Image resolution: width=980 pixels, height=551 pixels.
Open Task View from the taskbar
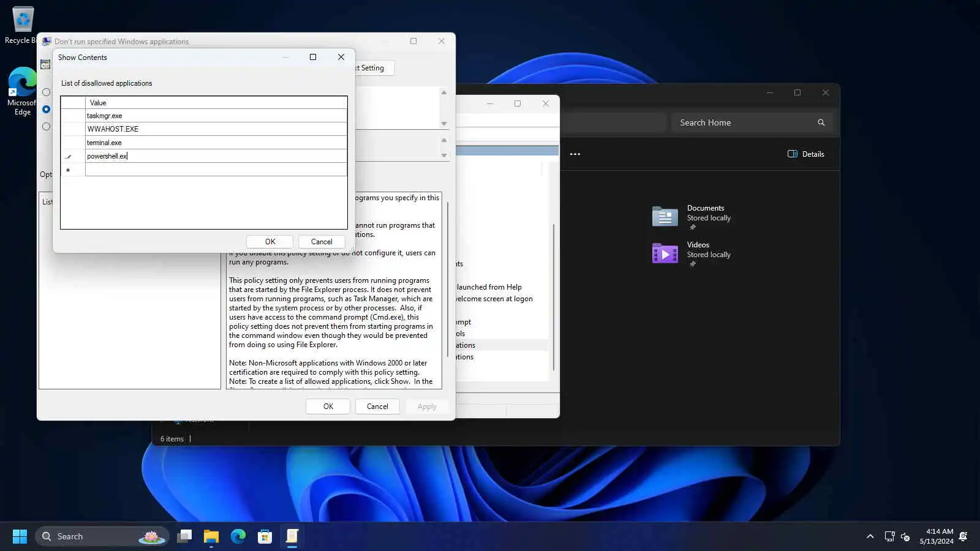click(184, 537)
